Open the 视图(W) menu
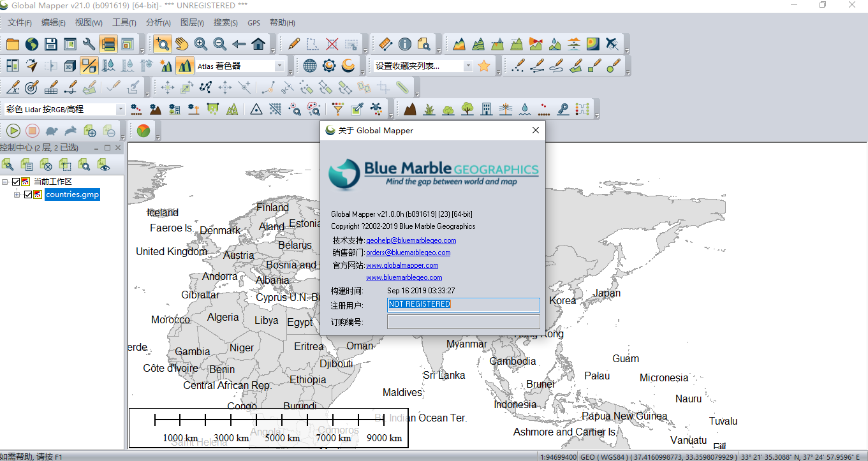This screenshot has width=868, height=461. pyautogui.click(x=89, y=22)
